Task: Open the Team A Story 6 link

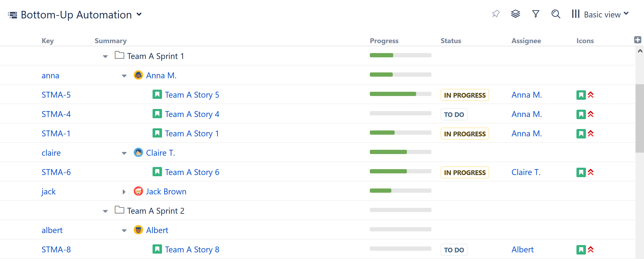Action: coord(192,172)
